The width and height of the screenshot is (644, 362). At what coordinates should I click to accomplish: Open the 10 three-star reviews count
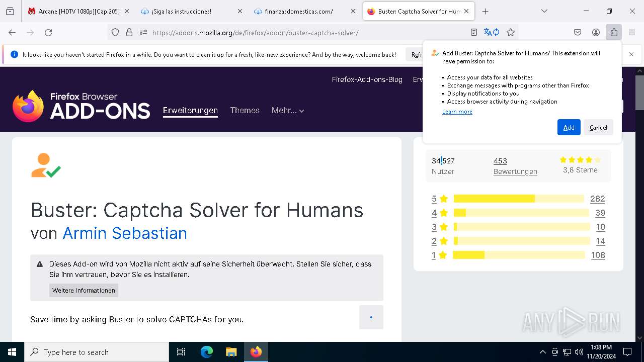point(600,227)
